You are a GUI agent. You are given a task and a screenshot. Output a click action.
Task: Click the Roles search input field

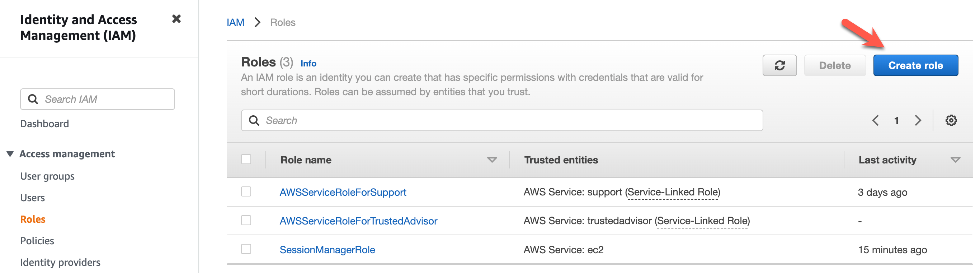[x=510, y=120]
